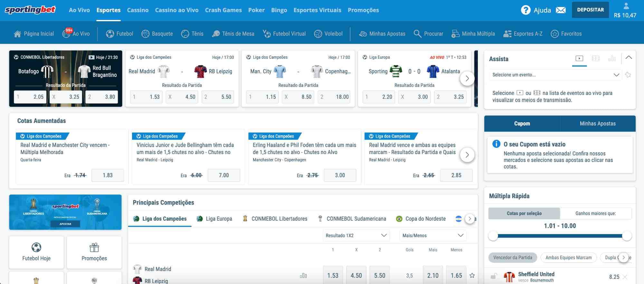Click the DEPOSITAR button
This screenshot has width=644, height=284.
click(x=591, y=10)
